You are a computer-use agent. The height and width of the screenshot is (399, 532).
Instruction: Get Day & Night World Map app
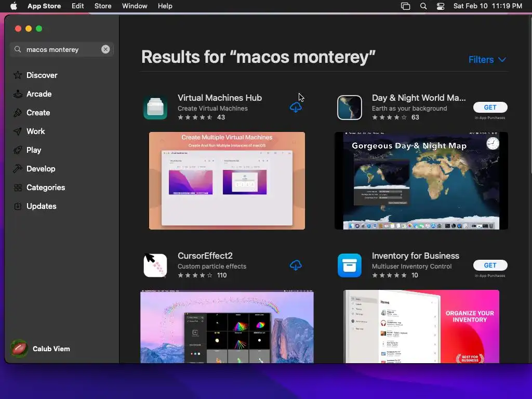(490, 107)
